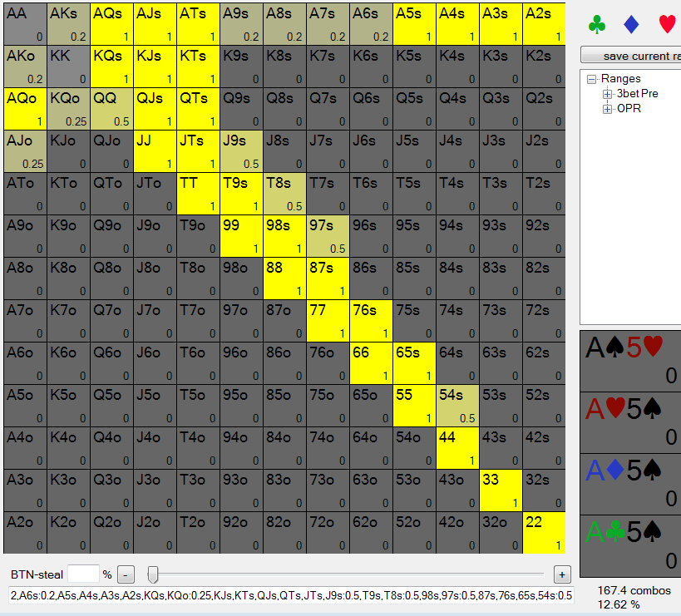Toggle the AKs hand cell
The image size is (681, 616).
tap(69, 24)
